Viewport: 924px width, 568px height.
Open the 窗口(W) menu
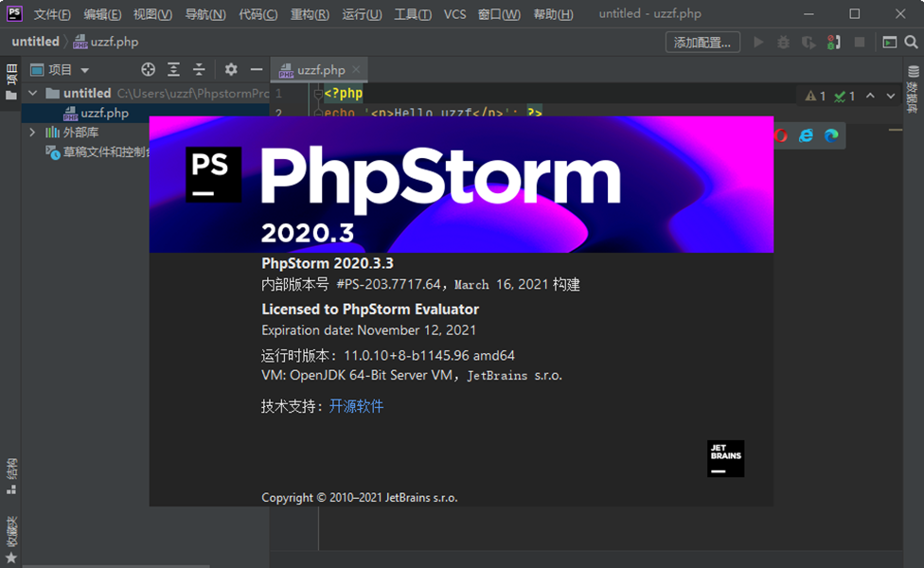pos(499,14)
